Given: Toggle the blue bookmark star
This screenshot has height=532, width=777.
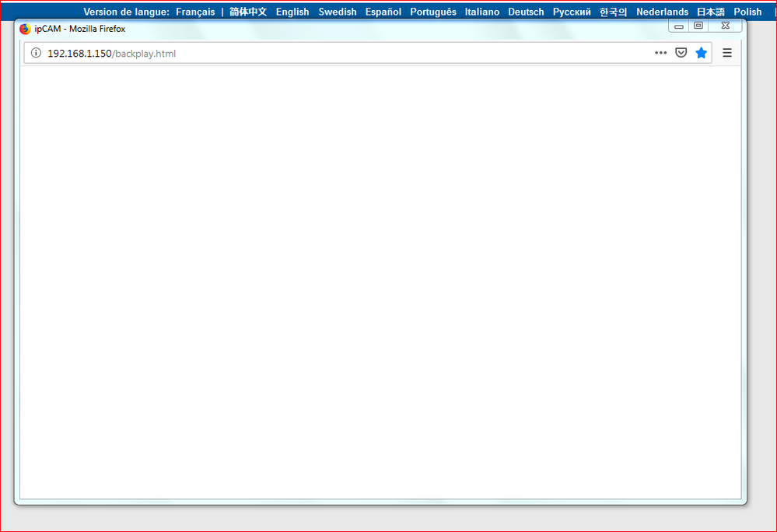Looking at the screenshot, I should coord(702,53).
